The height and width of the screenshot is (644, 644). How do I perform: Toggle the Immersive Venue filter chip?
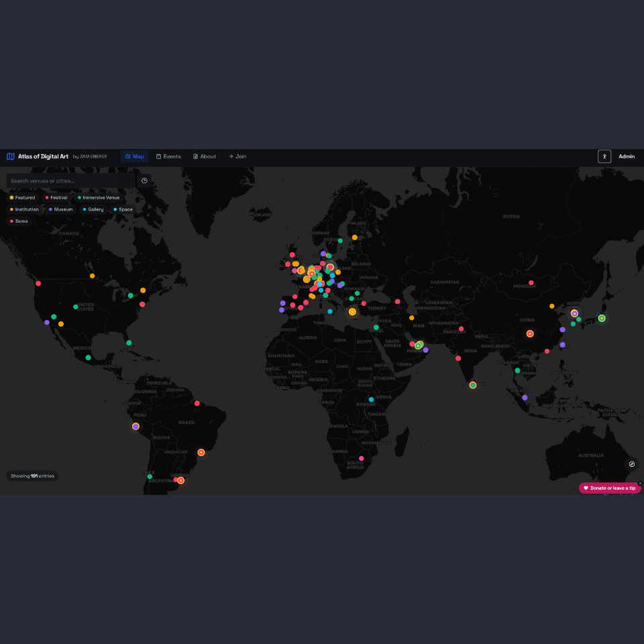[x=99, y=197]
